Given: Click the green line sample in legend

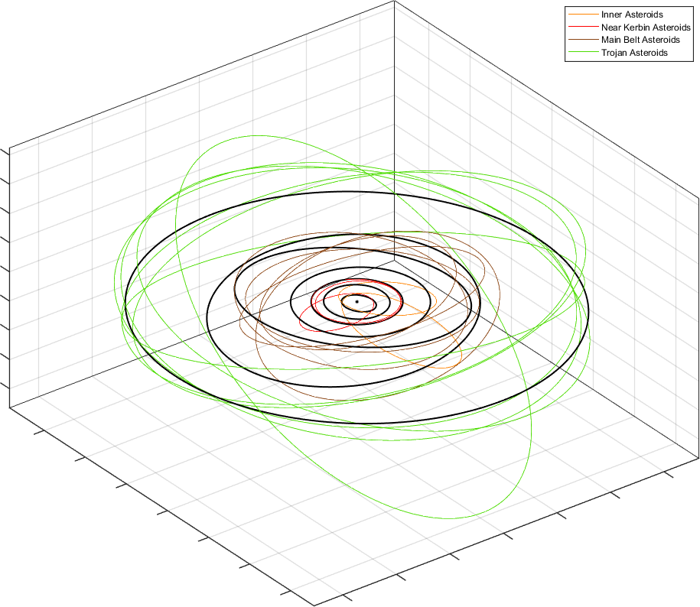Looking at the screenshot, I should click(x=583, y=53).
